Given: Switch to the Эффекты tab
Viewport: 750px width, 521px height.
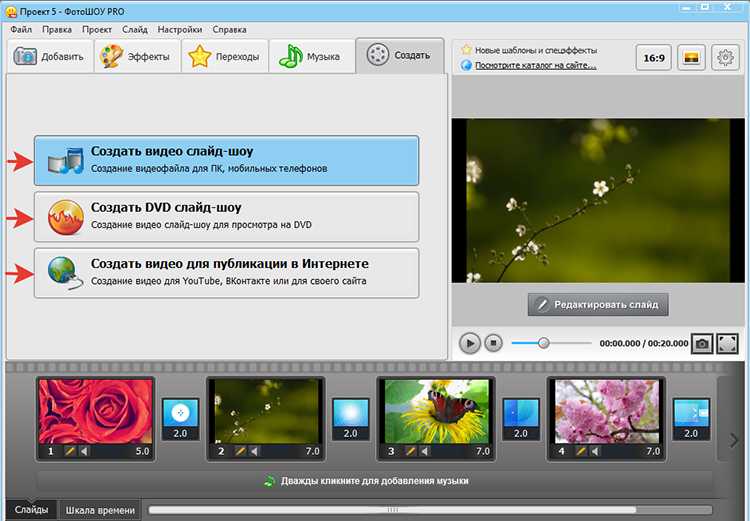Looking at the screenshot, I should tap(137, 56).
